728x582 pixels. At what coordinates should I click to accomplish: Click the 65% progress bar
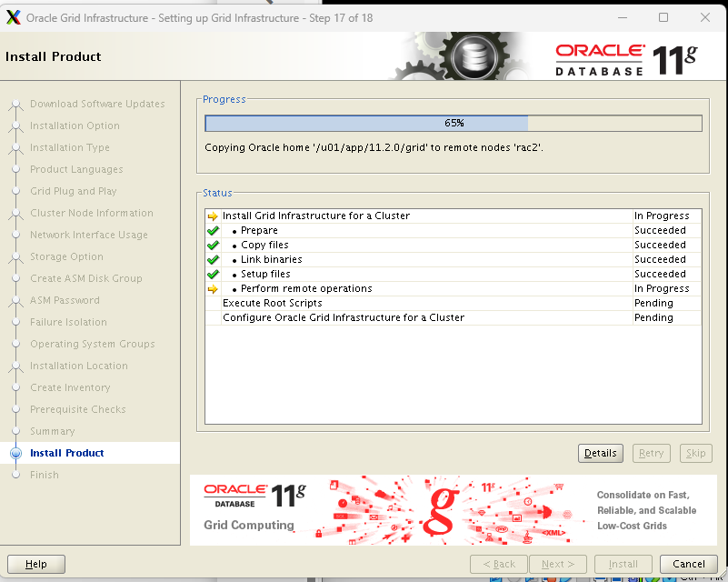point(454,123)
